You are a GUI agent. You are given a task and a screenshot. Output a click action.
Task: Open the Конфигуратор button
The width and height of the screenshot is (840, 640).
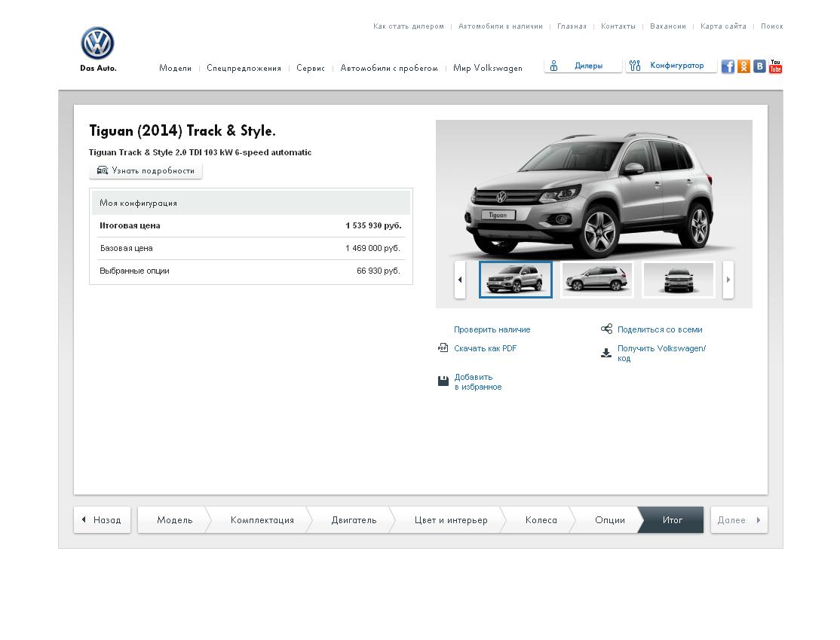[670, 66]
